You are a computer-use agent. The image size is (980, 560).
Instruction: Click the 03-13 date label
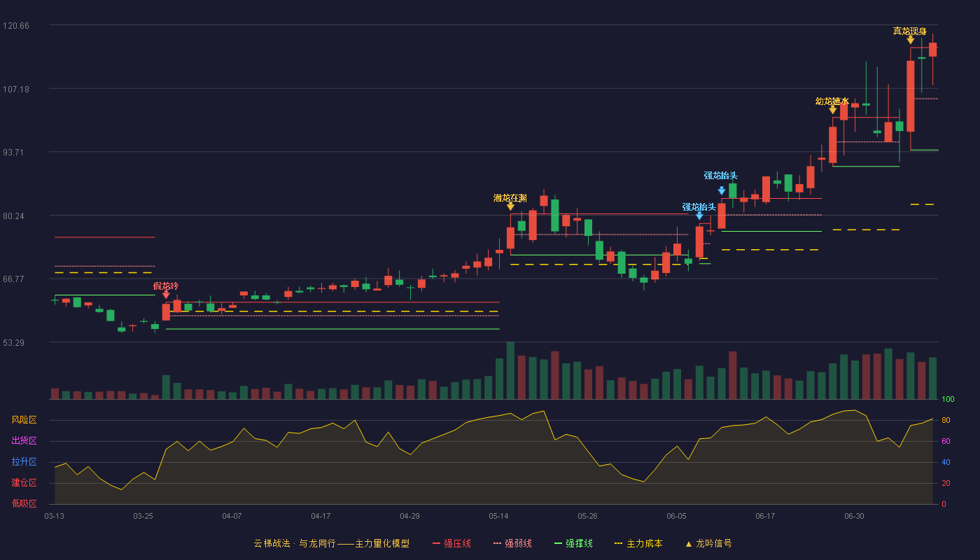[55, 516]
